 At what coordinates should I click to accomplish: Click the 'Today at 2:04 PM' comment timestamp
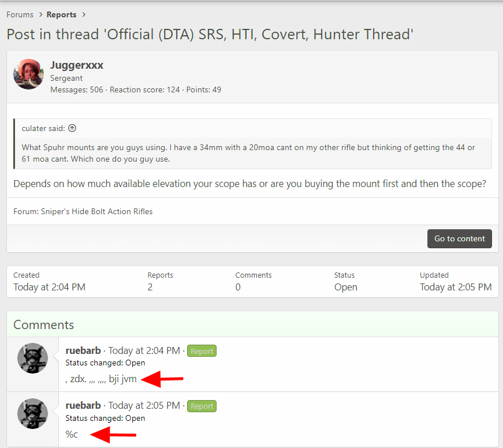(144, 350)
